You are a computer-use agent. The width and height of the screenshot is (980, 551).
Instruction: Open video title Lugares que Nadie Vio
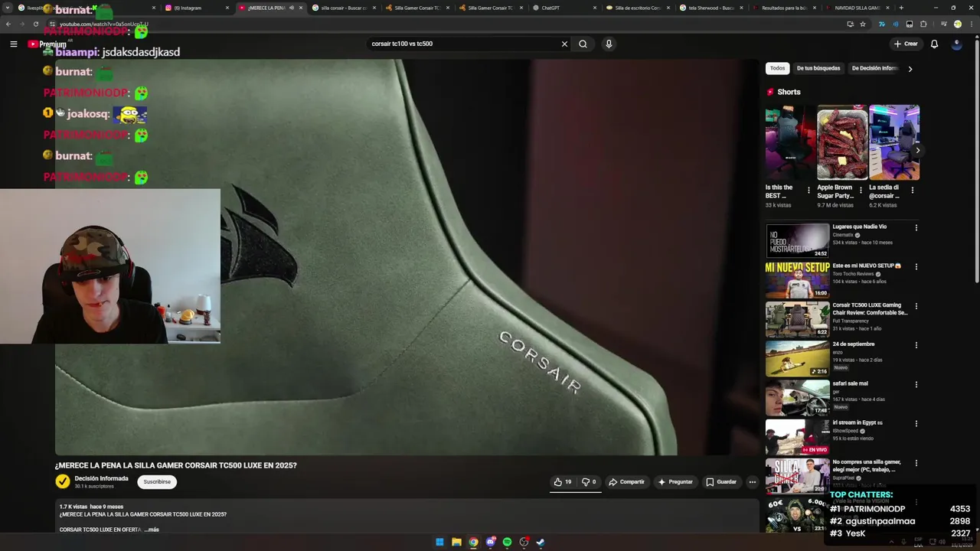point(860,227)
